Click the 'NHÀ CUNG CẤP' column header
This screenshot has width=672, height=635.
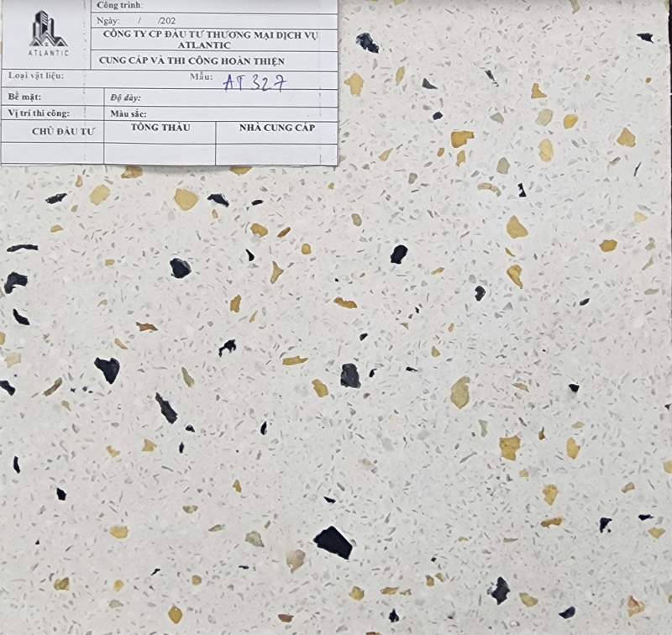click(277, 128)
